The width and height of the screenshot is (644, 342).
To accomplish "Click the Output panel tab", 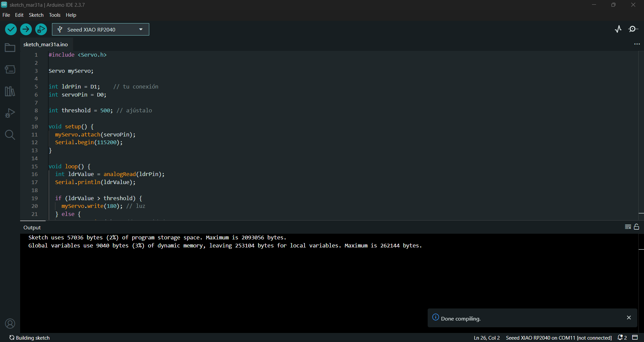I will (32, 227).
